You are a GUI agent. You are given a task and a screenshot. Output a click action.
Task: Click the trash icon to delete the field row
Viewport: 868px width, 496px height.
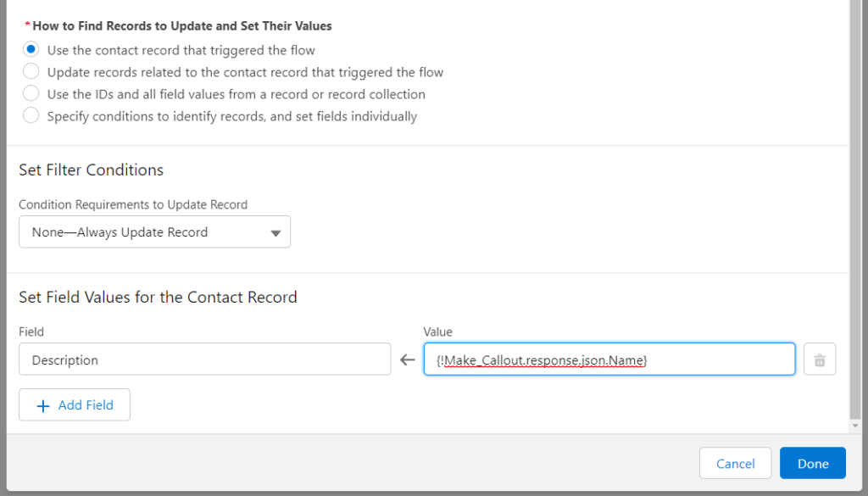tap(819, 359)
